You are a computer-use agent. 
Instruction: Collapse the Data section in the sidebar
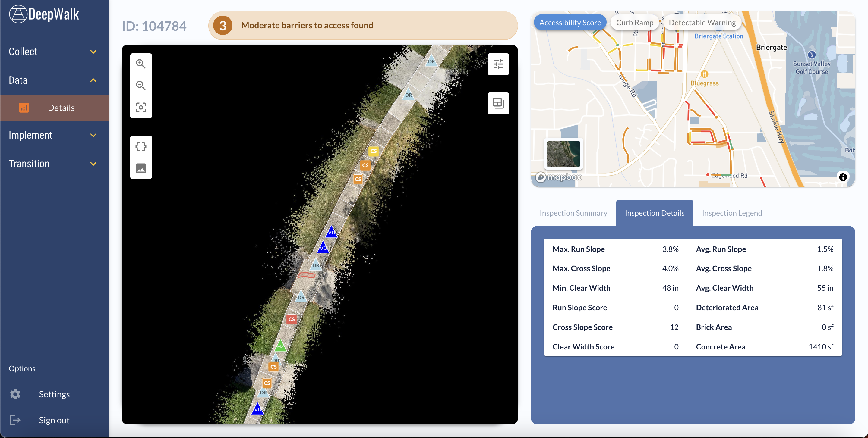tap(54, 80)
